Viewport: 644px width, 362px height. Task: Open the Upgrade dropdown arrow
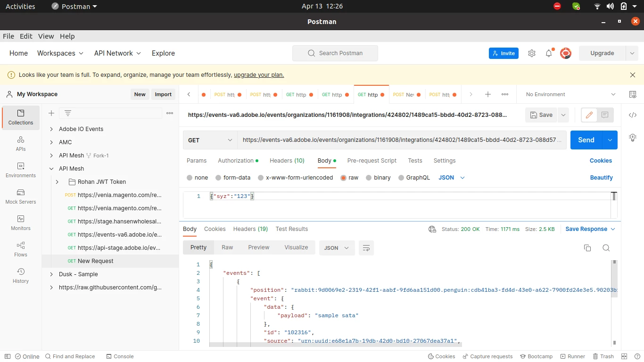632,53
